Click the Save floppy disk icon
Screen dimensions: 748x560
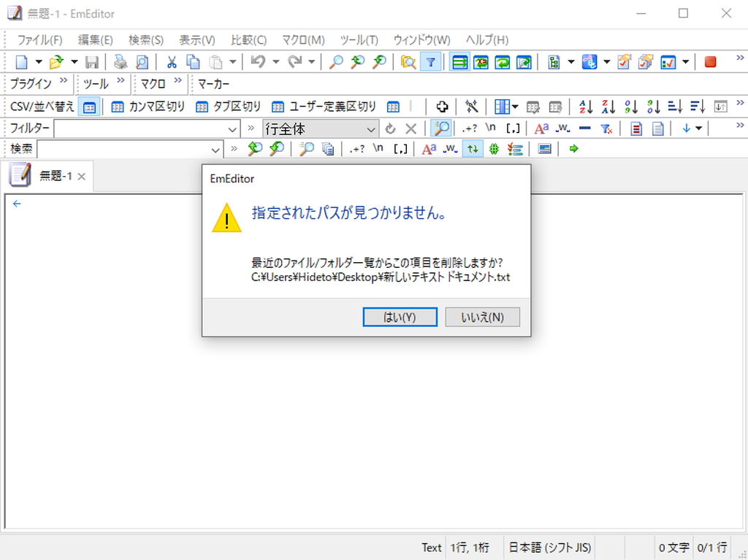click(x=91, y=62)
